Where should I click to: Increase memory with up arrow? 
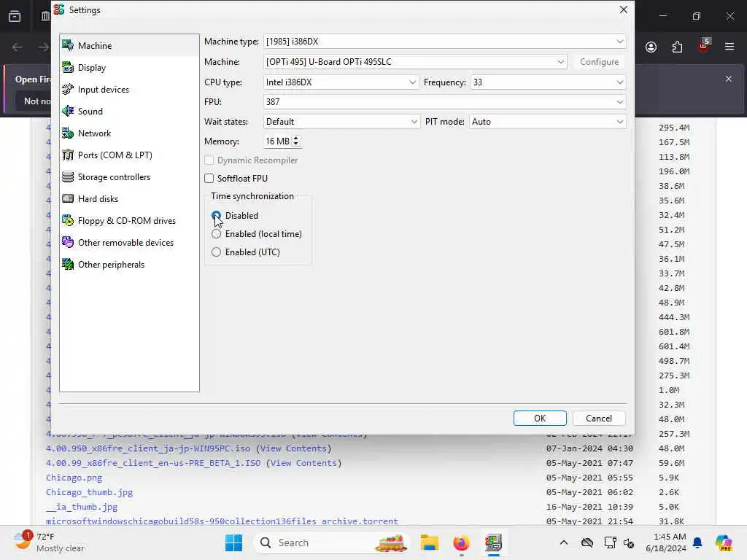[x=296, y=138]
